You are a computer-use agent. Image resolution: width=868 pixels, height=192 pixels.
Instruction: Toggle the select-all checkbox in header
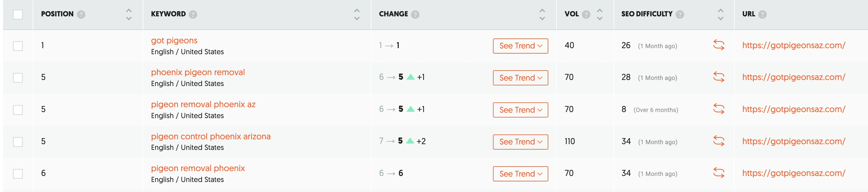[18, 15]
